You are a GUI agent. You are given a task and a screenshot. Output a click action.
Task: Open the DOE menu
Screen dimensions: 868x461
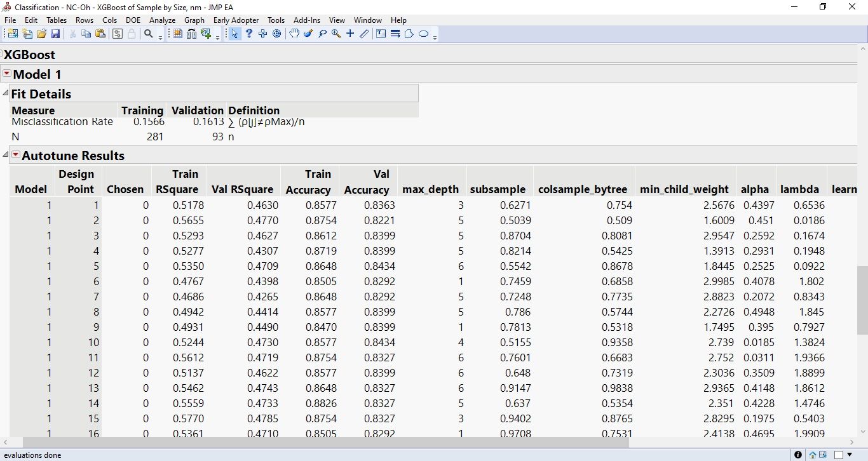click(133, 20)
